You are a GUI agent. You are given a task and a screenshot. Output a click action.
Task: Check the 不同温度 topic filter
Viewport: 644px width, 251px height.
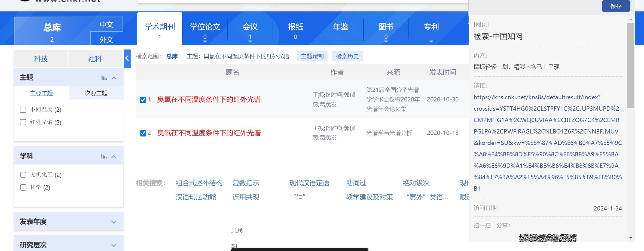click(x=23, y=110)
